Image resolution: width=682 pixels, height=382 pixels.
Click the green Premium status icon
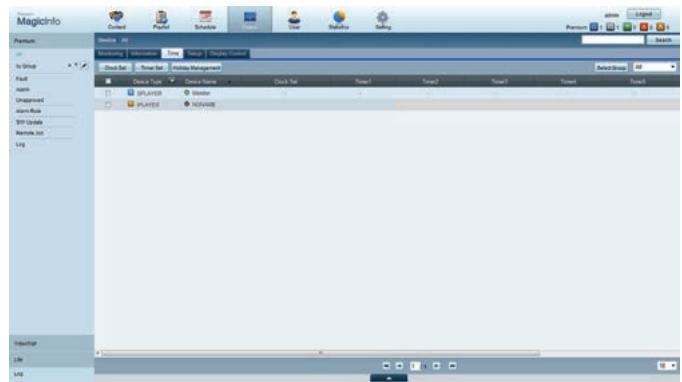[x=627, y=27]
